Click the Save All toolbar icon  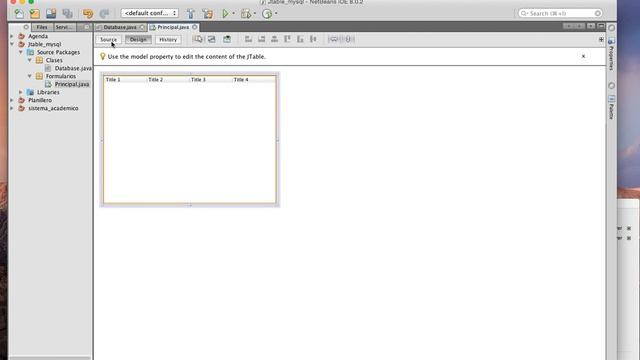(67, 13)
